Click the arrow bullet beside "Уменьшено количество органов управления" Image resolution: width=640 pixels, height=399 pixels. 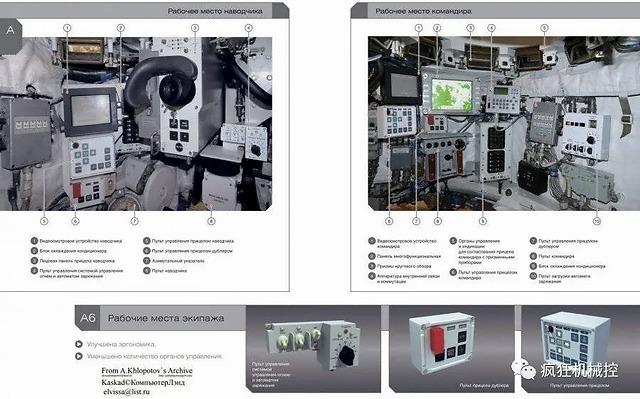click(x=79, y=356)
